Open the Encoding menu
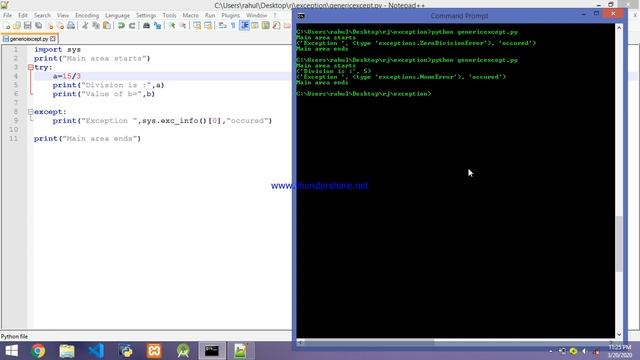The width and height of the screenshot is (640, 360). (87, 16)
